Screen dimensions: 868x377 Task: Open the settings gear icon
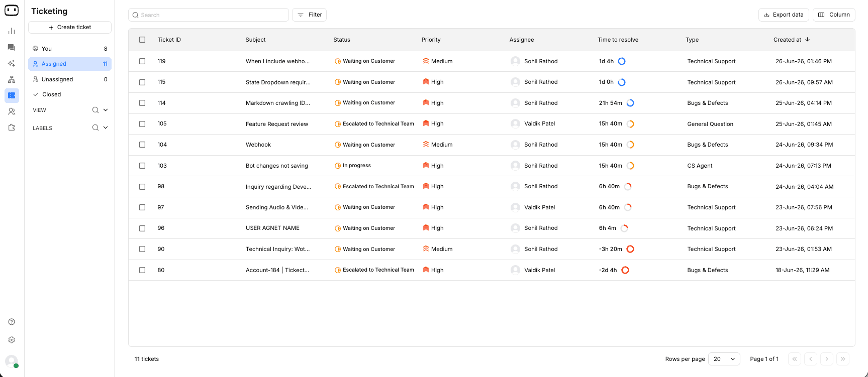tap(12, 340)
